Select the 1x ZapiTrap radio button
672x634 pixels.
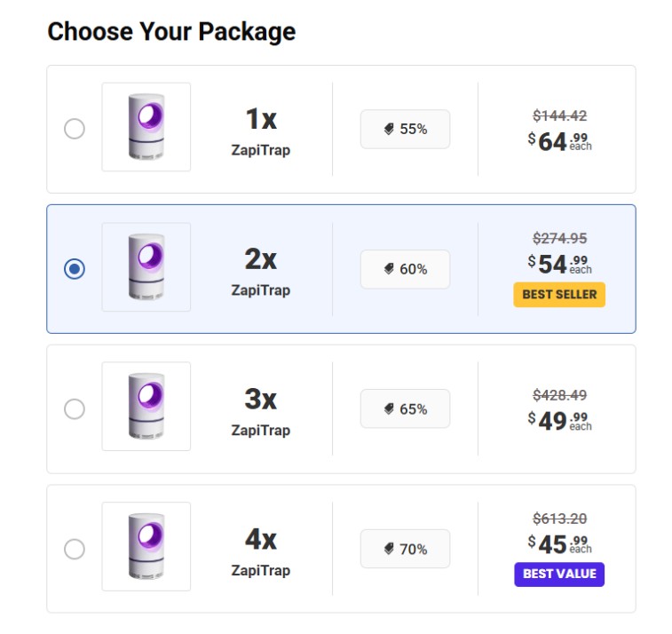click(x=75, y=129)
